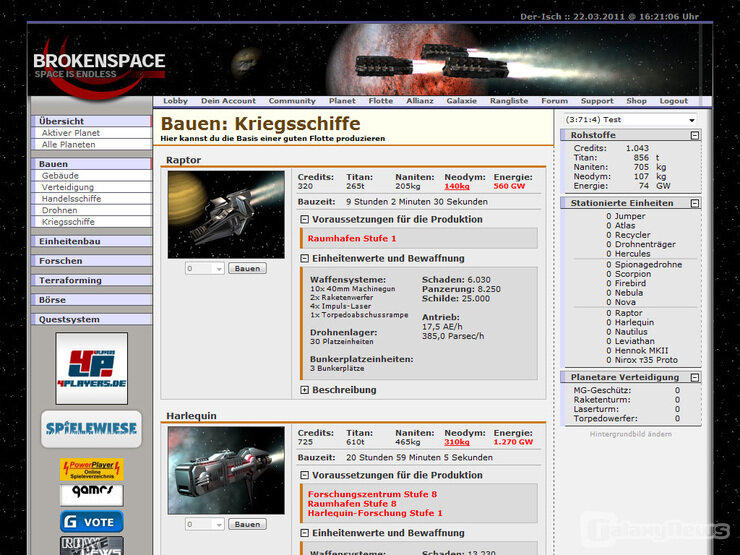Open the 4Players.de banner

tap(92, 369)
